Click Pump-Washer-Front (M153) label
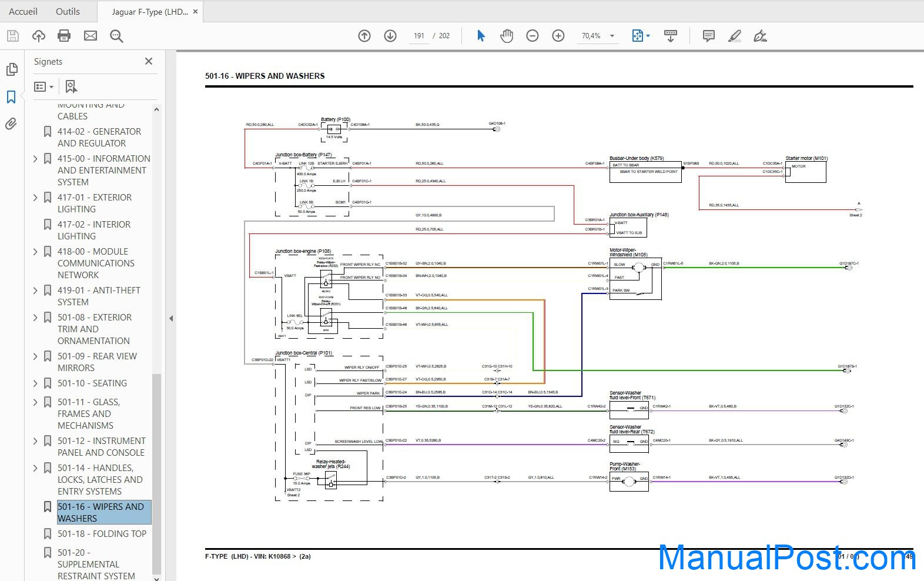 [625, 466]
